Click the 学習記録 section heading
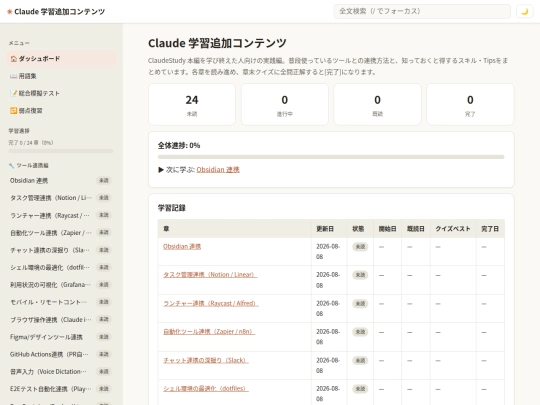Viewport: 540px width, 405px height. click(x=172, y=208)
